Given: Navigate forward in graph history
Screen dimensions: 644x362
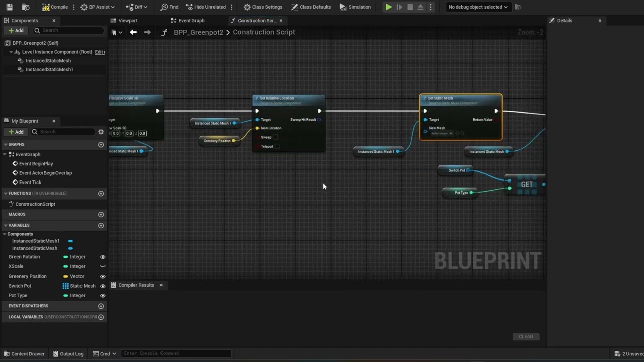Looking at the screenshot, I should (x=147, y=32).
